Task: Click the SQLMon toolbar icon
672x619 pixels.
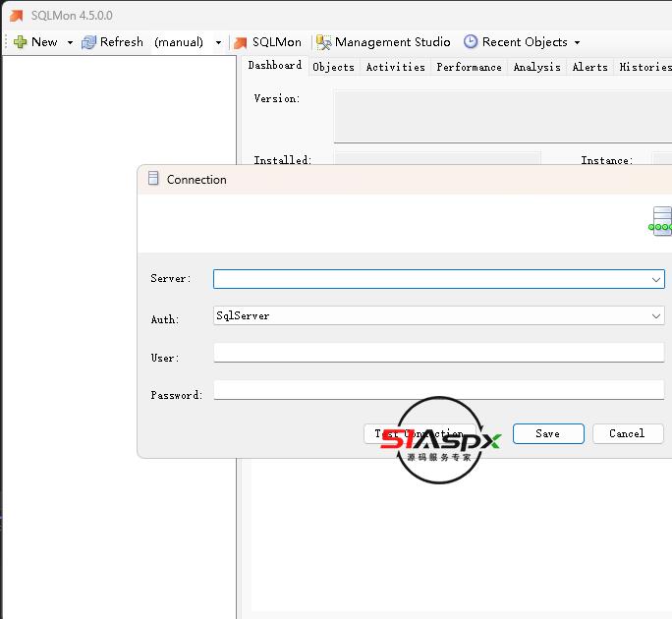Action: coord(240,42)
